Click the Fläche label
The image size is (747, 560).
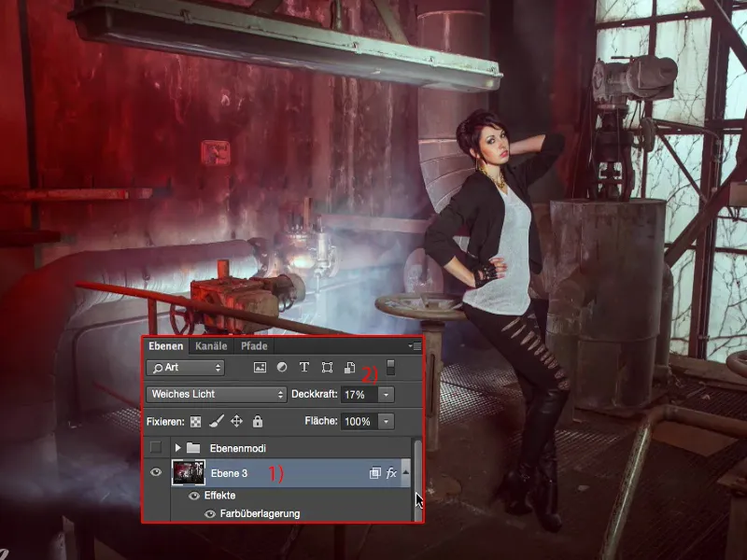(321, 421)
